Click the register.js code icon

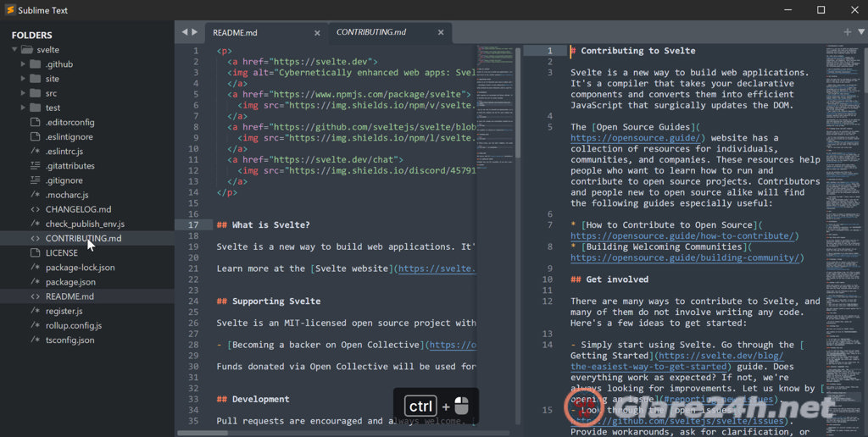tap(36, 311)
